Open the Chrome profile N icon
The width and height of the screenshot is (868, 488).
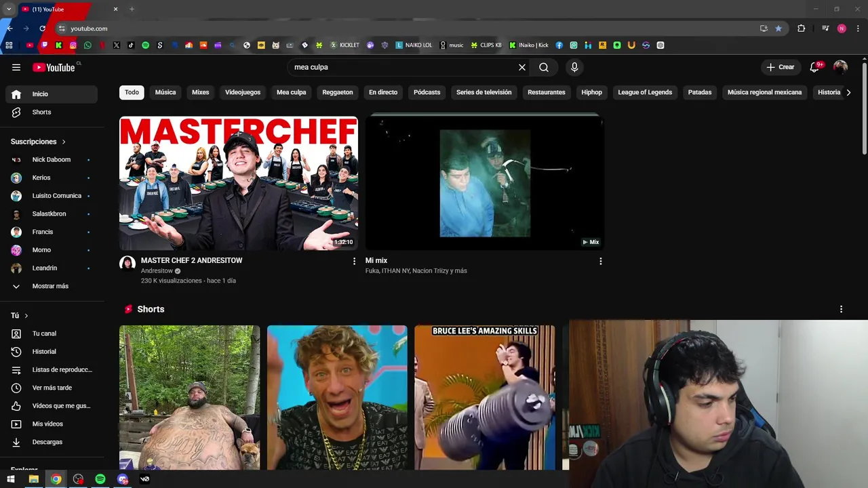click(x=842, y=28)
